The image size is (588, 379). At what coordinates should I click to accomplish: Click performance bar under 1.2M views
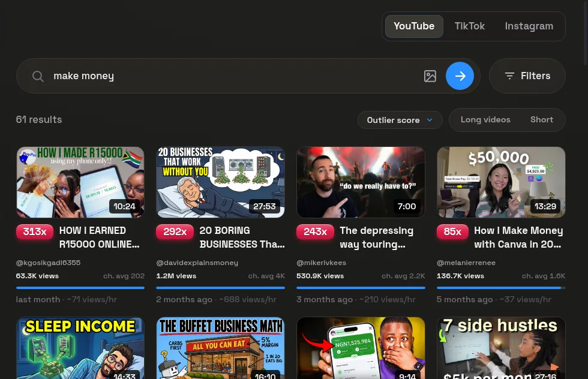(x=221, y=288)
